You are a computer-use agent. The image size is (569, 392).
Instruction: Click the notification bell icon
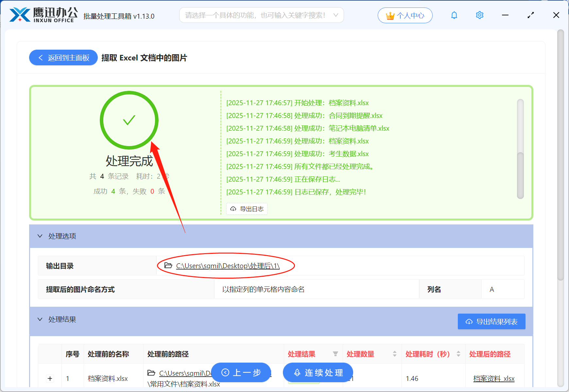[454, 15]
